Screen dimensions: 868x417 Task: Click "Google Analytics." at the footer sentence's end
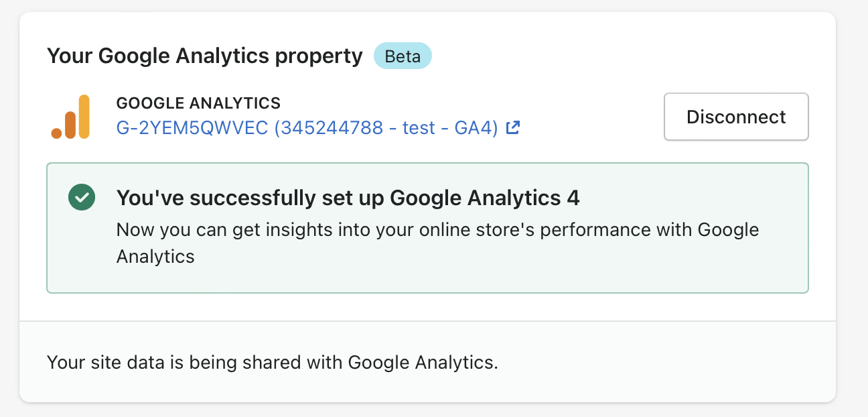(x=423, y=363)
